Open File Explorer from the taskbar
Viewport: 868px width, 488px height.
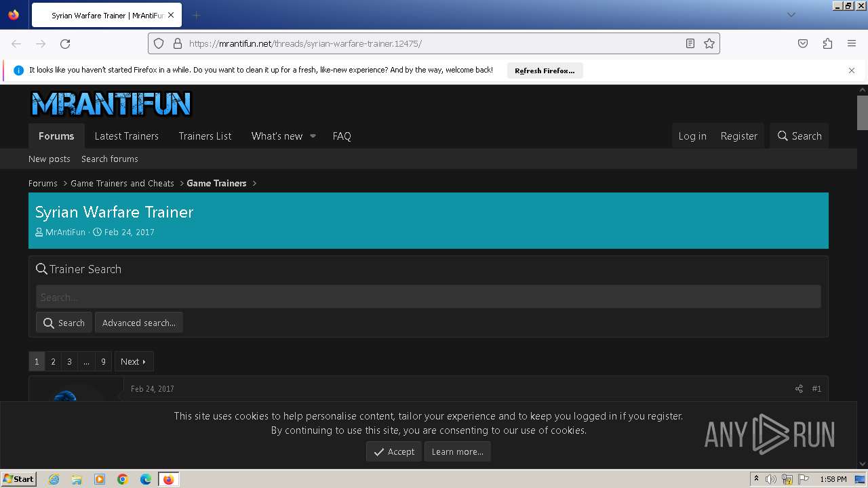pos(77,479)
